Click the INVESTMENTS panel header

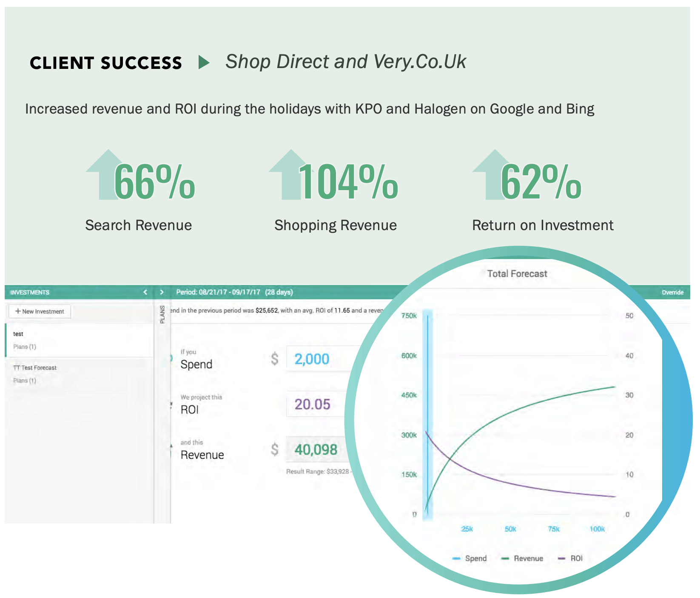tap(30, 293)
